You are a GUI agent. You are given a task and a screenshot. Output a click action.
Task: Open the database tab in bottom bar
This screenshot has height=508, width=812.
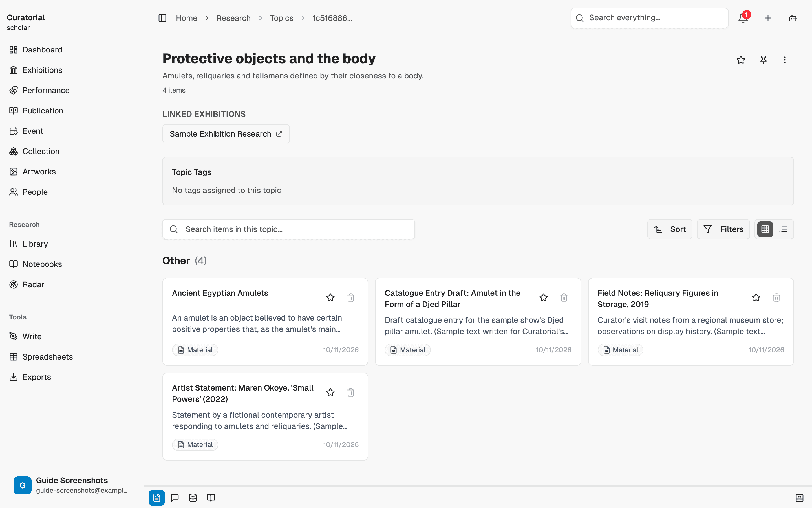193,498
